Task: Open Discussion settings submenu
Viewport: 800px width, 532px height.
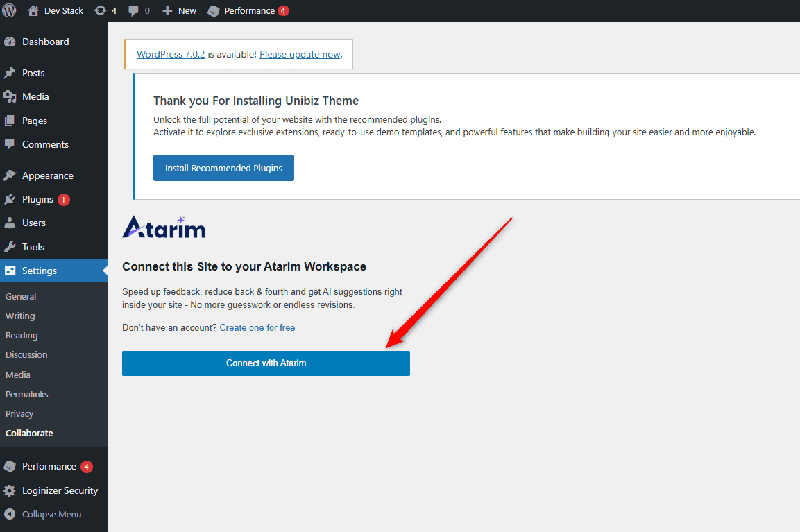Action: point(26,354)
